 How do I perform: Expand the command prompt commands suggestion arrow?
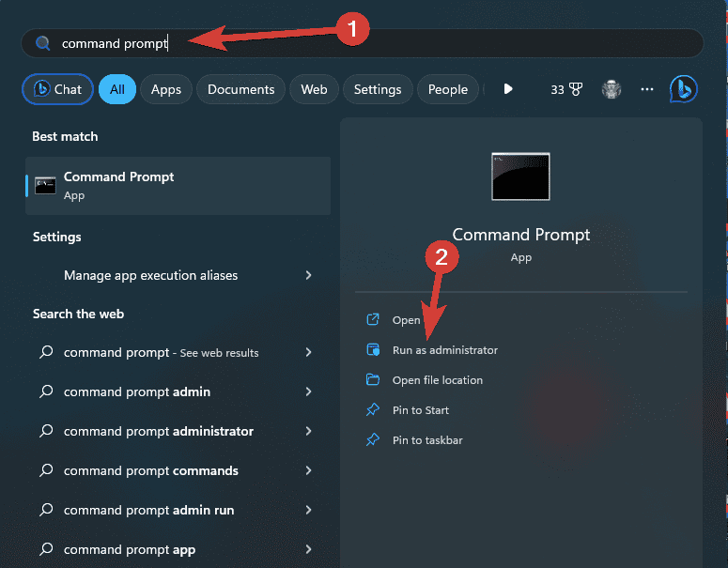click(x=308, y=470)
